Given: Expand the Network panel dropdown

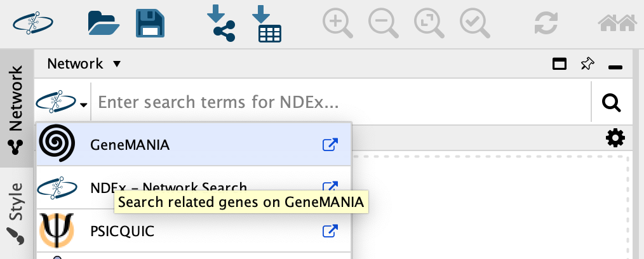Looking at the screenshot, I should pyautogui.click(x=116, y=64).
